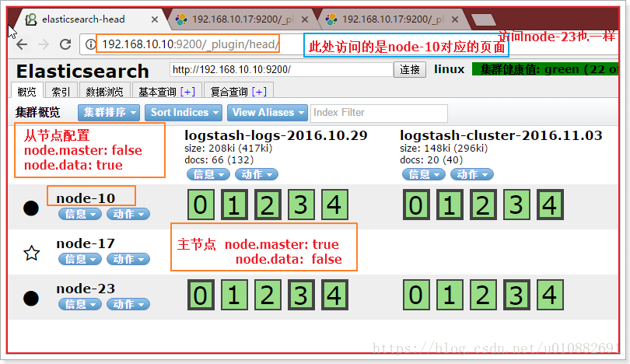
Task: Select shard 0 of logstash-logs on node-23
Action: [201, 296]
